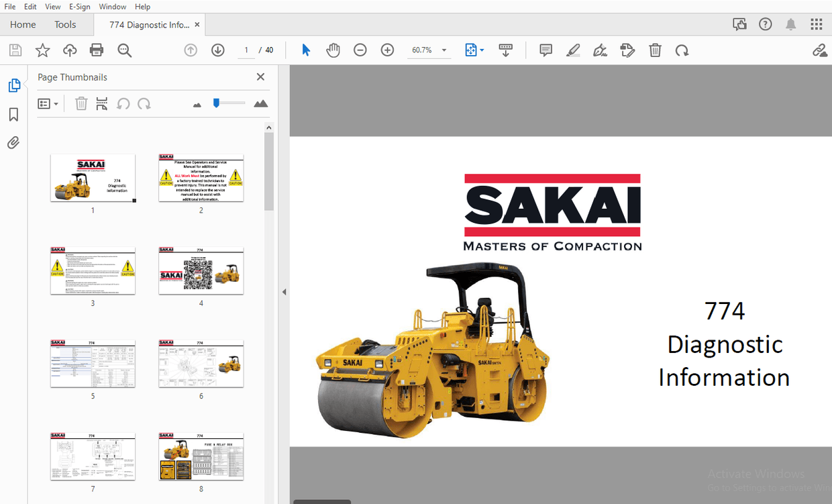Add a sticky note comment
This screenshot has height=504, width=832.
[546, 50]
